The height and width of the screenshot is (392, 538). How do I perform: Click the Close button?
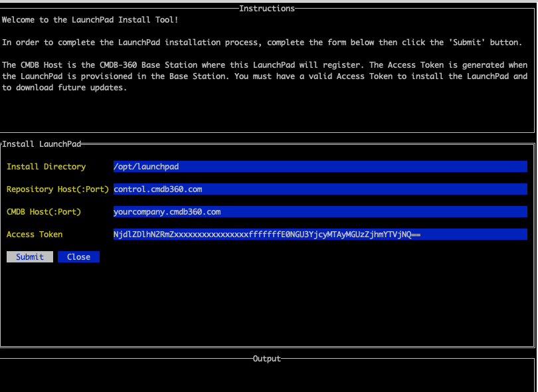tap(78, 256)
